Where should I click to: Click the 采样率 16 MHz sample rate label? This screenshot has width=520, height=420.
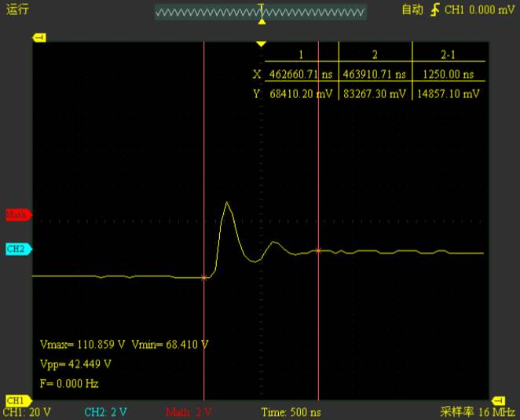point(478,412)
